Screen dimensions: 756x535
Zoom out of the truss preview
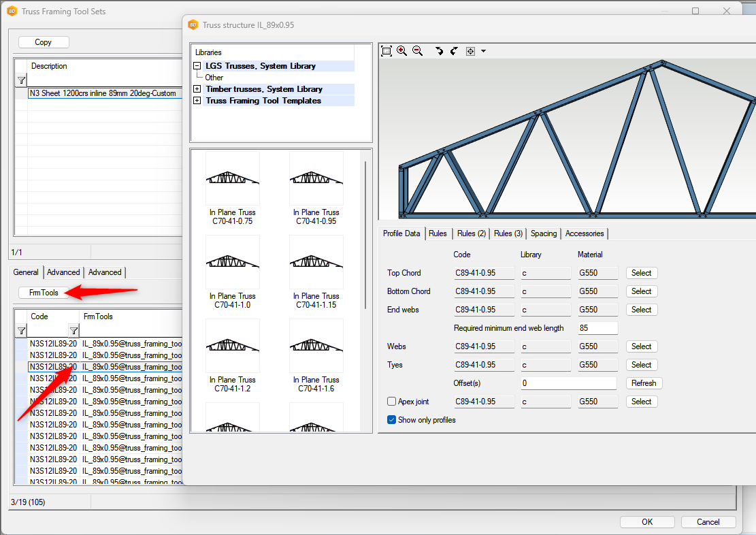click(418, 51)
